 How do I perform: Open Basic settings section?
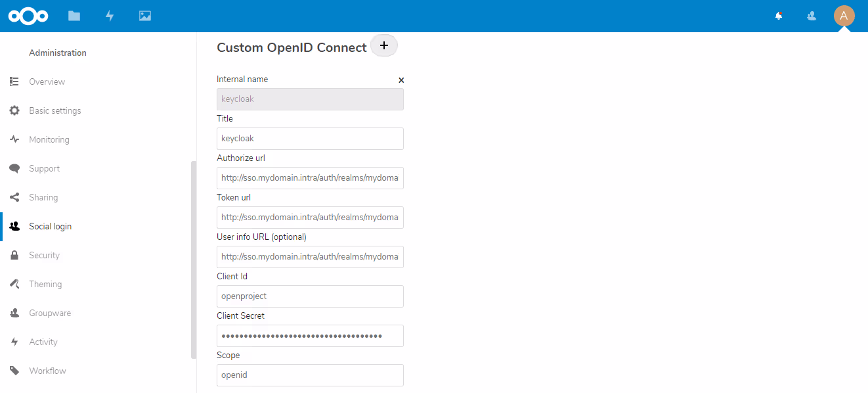pos(55,110)
